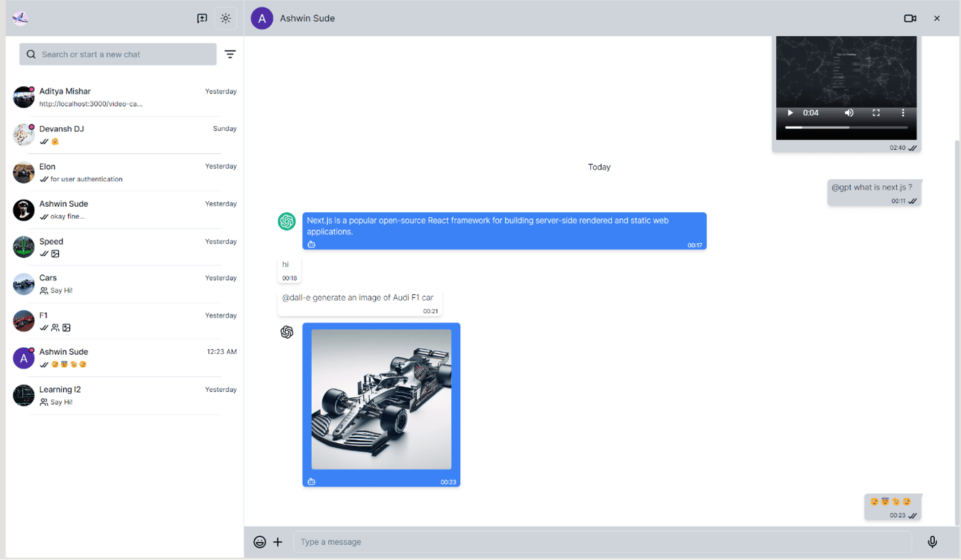This screenshot has width=961, height=560.
Task: Start a video call with Ashwin Sude
Action: (x=910, y=18)
